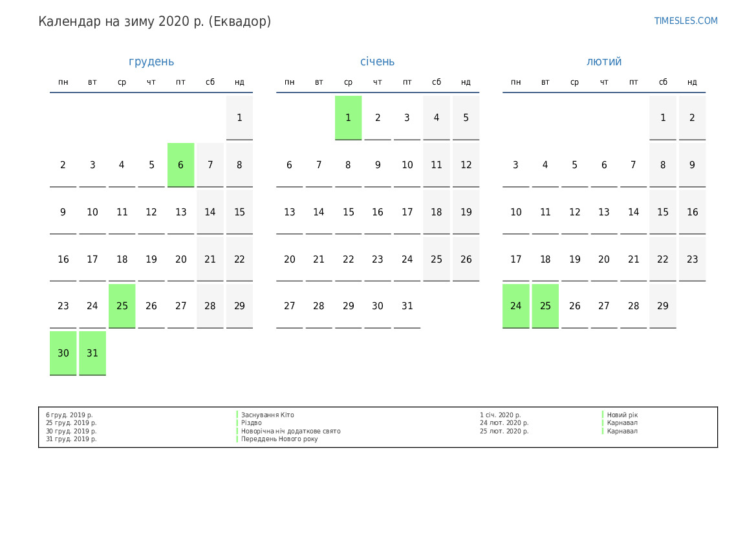Click legend entry 'Новий рік'

pyautogui.click(x=622, y=415)
